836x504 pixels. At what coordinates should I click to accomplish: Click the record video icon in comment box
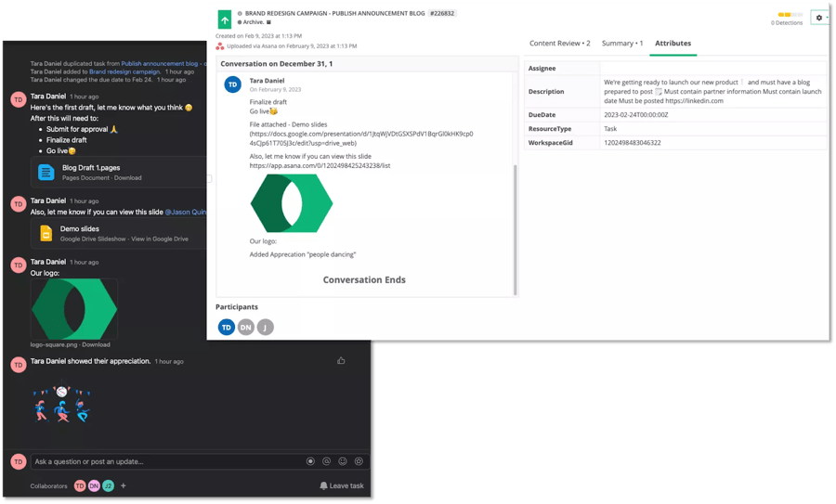(x=310, y=461)
